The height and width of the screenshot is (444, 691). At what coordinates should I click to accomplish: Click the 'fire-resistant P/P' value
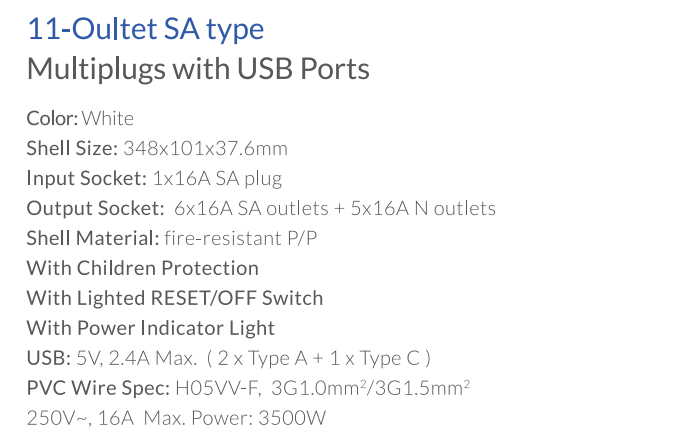pyautogui.click(x=241, y=238)
